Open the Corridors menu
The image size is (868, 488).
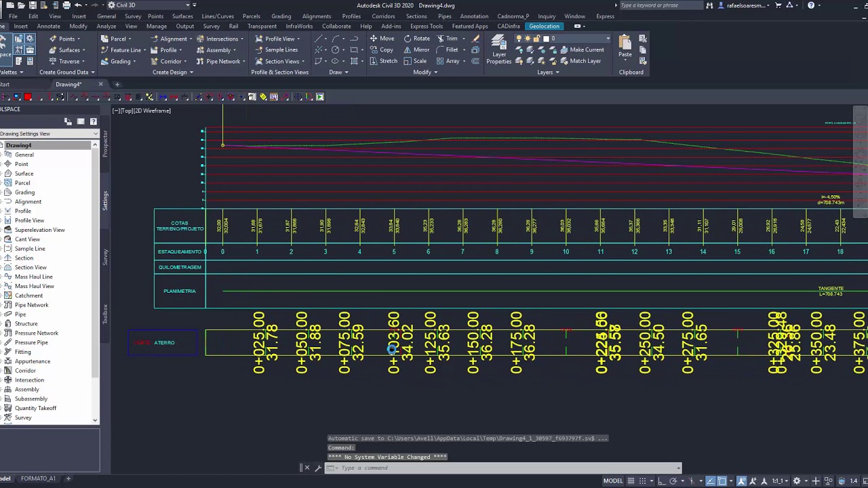coord(384,16)
